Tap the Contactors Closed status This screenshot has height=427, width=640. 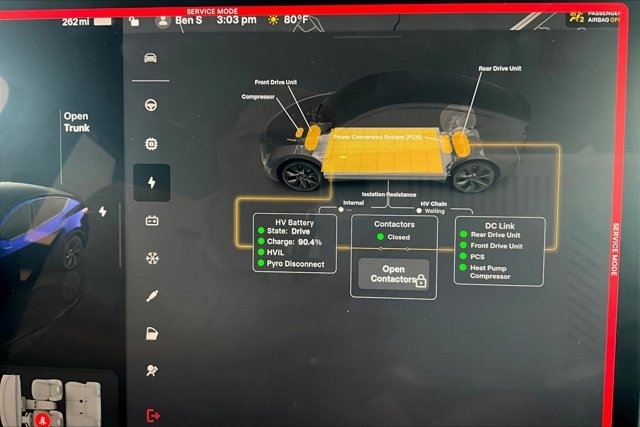coord(393,237)
